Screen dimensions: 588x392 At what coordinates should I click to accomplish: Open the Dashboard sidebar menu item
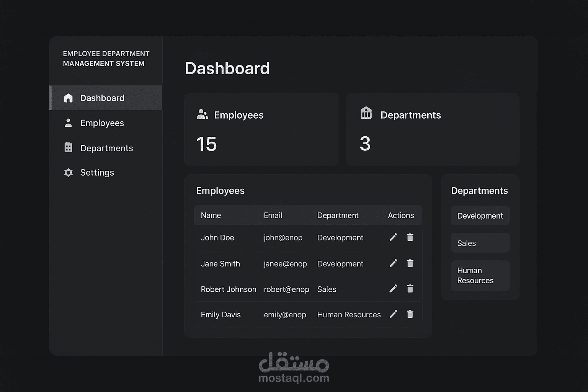[x=106, y=98]
